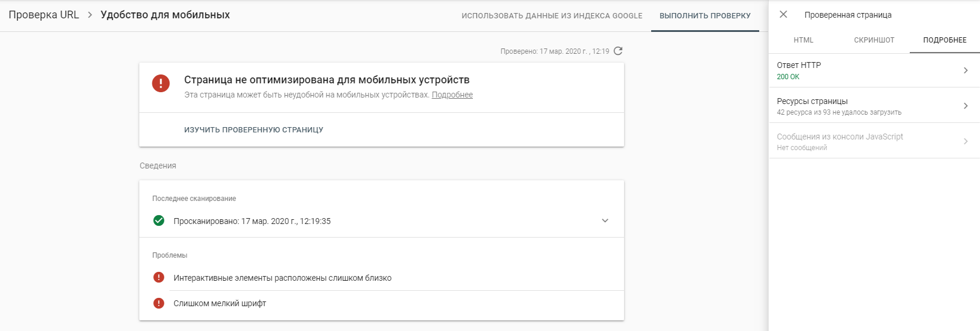Click the Ответ HTTP row label
Screen dimensions: 980x331
click(x=799, y=65)
